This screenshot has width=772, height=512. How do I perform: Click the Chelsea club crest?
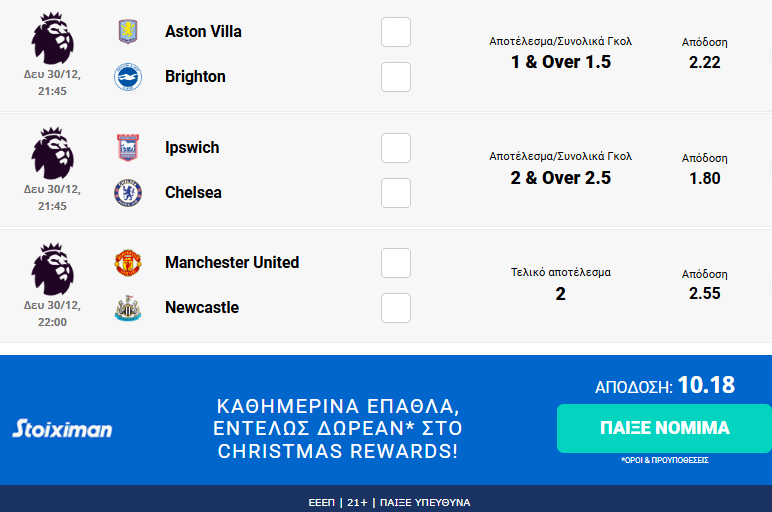pos(128,192)
